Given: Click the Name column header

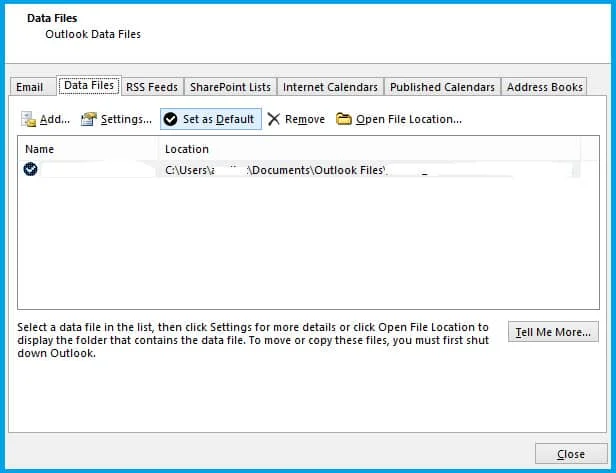Looking at the screenshot, I should (x=87, y=149).
